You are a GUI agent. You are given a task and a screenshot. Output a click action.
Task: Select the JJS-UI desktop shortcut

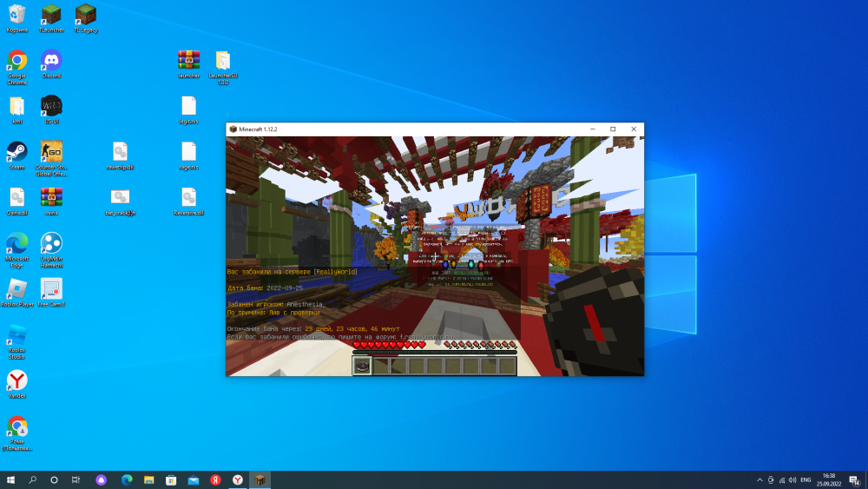click(x=51, y=109)
